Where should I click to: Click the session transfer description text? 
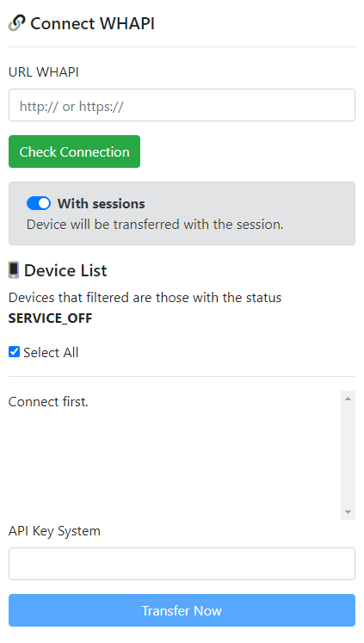click(155, 225)
